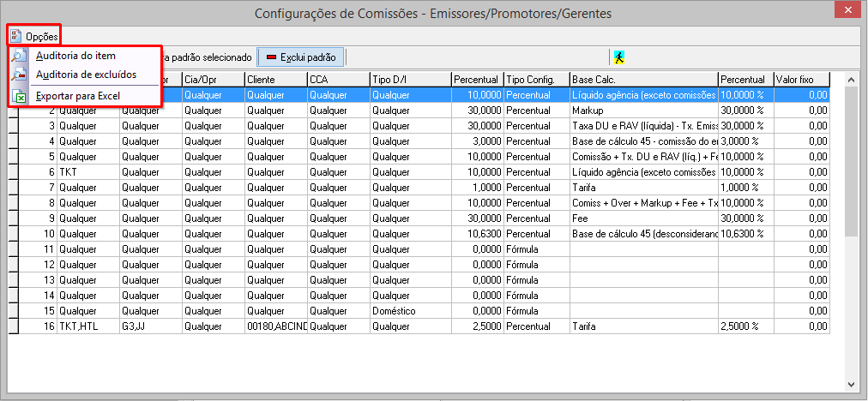The height and width of the screenshot is (401, 868).
Task: Click the Cia/Opr column header
Action: (213, 80)
